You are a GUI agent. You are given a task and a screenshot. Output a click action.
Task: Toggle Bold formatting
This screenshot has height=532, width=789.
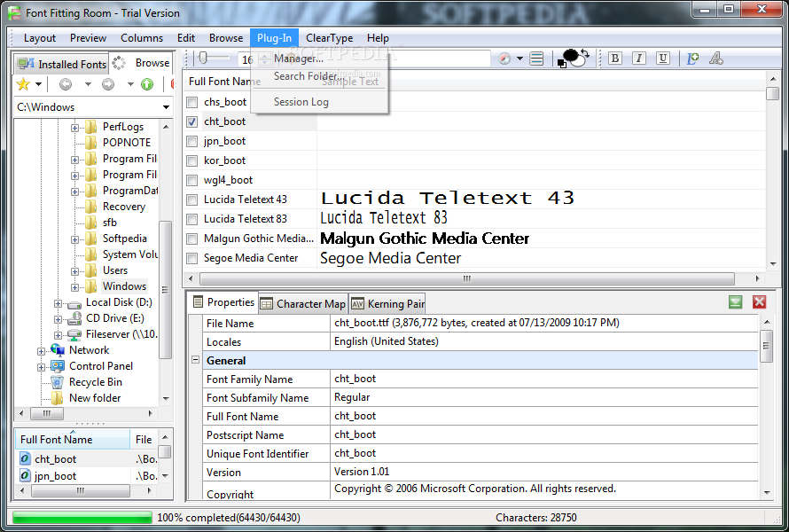click(x=614, y=59)
